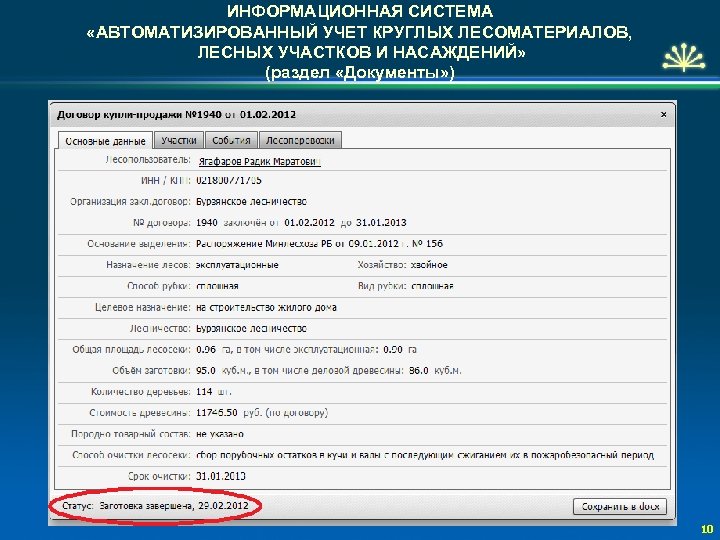Click the tree count value 114

[x=204, y=392]
